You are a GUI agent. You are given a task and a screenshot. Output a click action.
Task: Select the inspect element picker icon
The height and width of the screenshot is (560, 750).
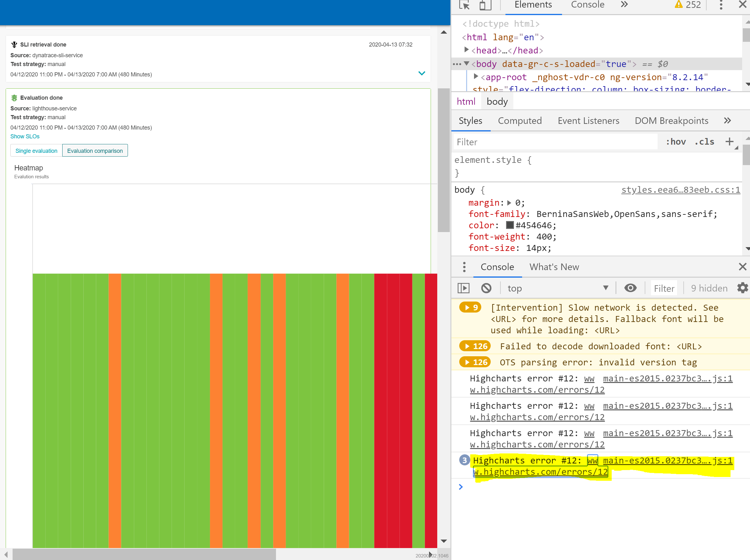pyautogui.click(x=464, y=5)
